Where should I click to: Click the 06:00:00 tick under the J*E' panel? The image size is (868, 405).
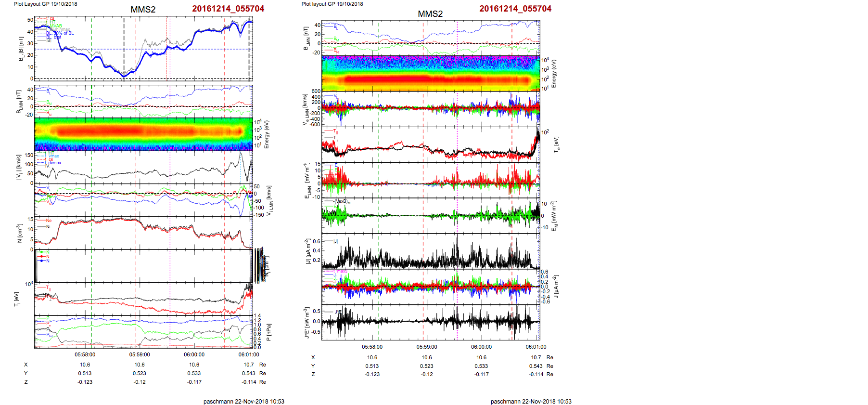point(481,347)
